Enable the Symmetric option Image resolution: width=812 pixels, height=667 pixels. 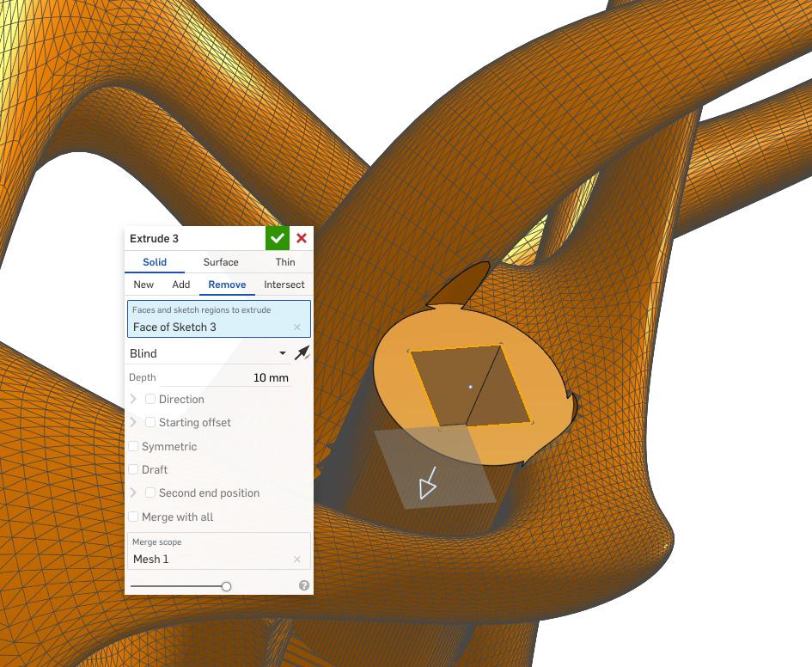(133, 446)
